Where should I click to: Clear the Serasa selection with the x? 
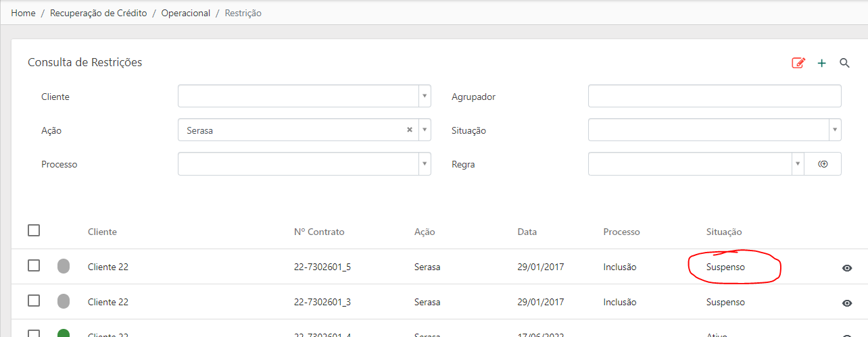click(x=410, y=130)
